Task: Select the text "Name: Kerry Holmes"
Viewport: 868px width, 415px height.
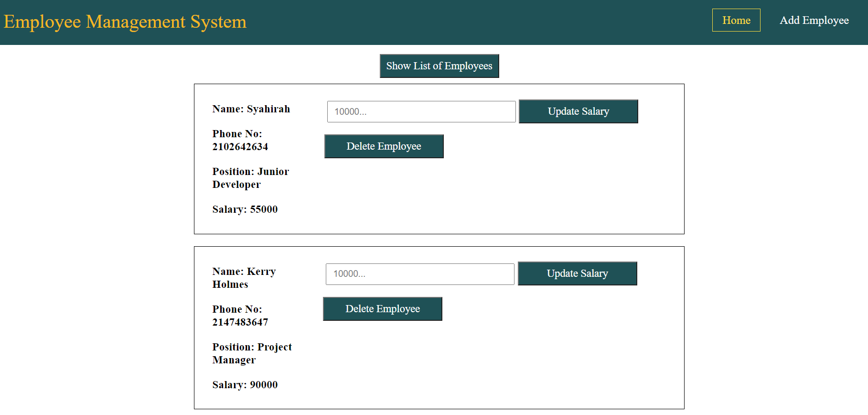Action: 244,278
